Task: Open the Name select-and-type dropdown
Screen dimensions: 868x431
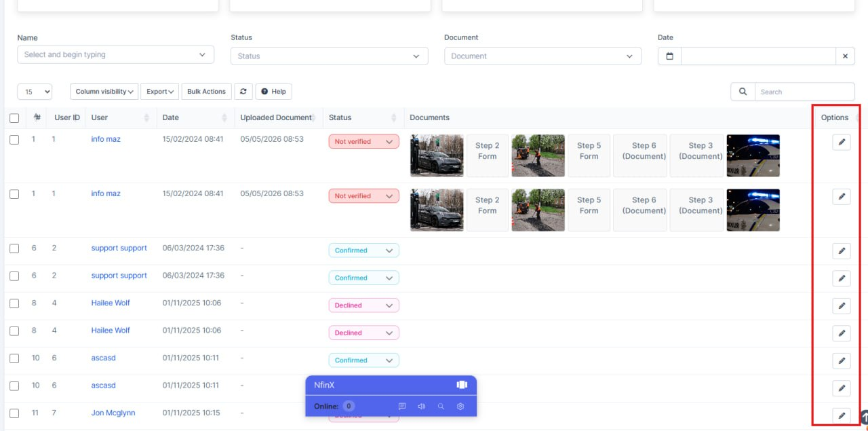Action: 115,55
